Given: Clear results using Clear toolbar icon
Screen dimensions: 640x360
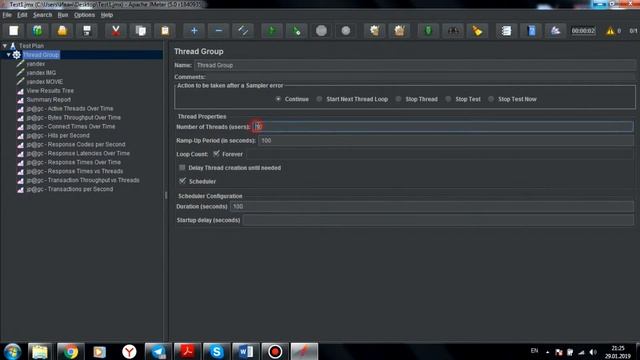Looking at the screenshot, I should 374,31.
